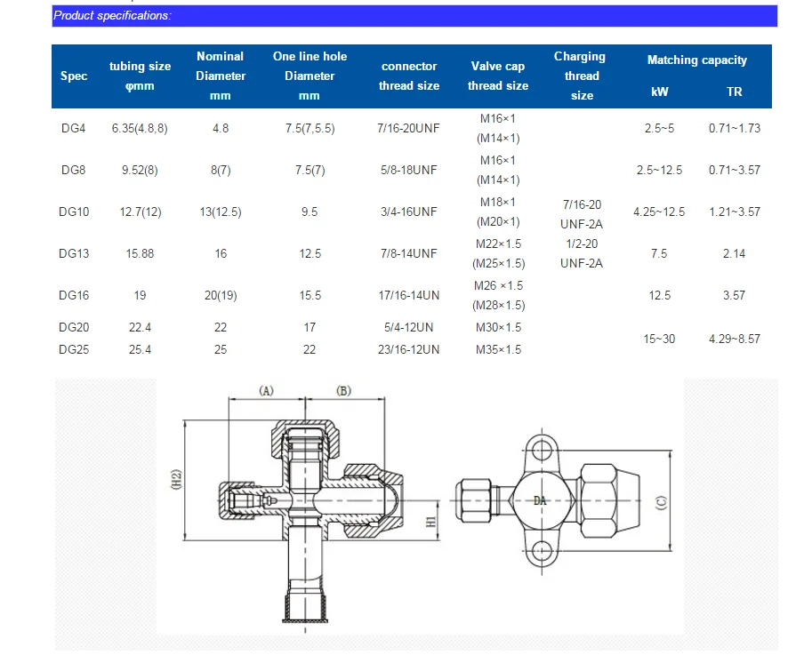
Task: Select the Nominal Diameter column header
Action: pyautogui.click(x=221, y=76)
